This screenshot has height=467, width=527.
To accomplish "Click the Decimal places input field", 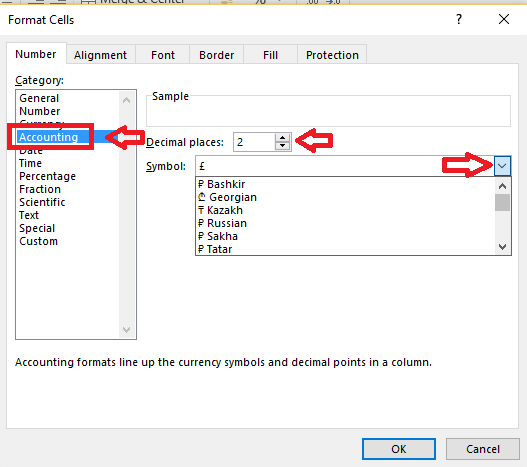I will click(x=254, y=142).
